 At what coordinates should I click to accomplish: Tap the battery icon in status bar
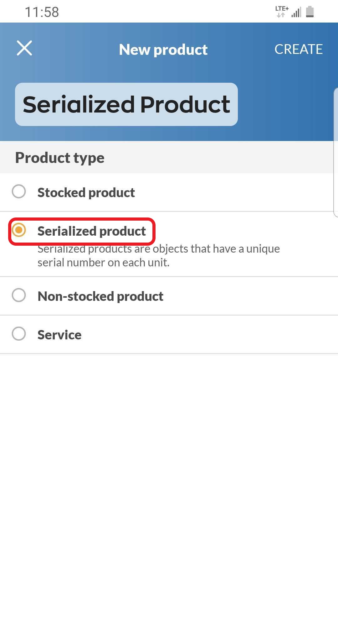(310, 12)
